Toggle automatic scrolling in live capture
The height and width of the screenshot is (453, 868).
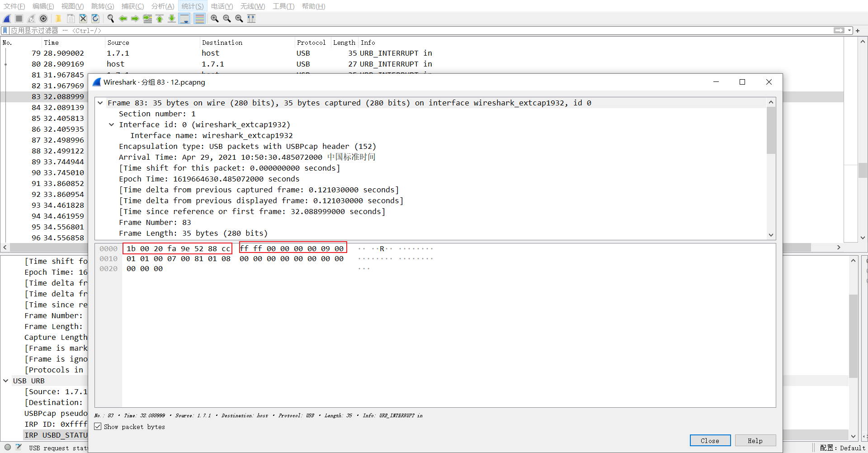pyautogui.click(x=184, y=19)
